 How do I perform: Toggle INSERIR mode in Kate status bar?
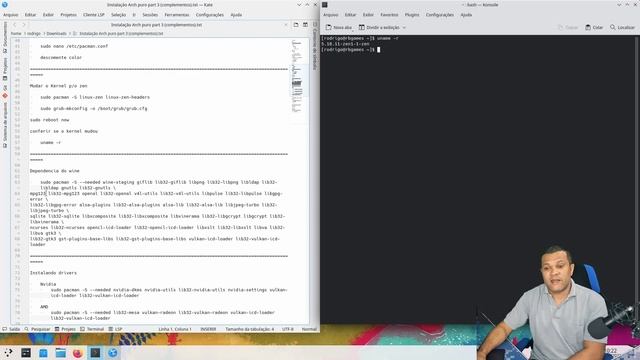tap(208, 329)
